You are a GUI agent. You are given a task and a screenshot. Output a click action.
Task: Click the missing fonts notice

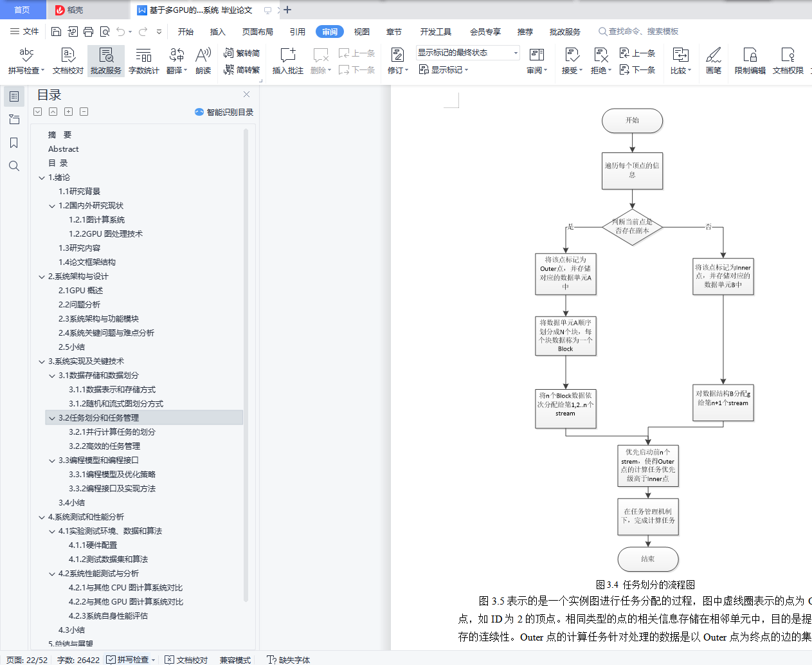(x=289, y=660)
